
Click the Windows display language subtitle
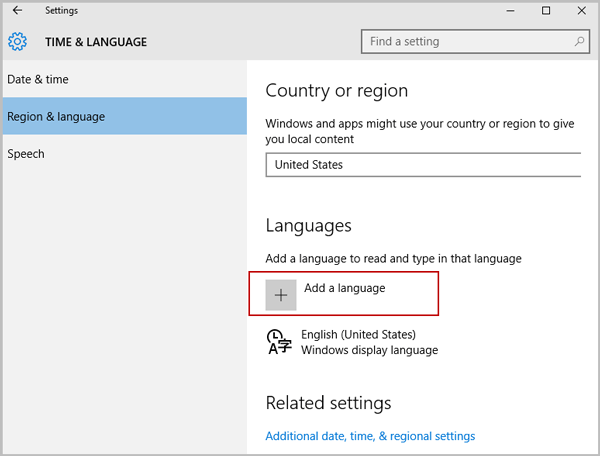[x=370, y=350]
